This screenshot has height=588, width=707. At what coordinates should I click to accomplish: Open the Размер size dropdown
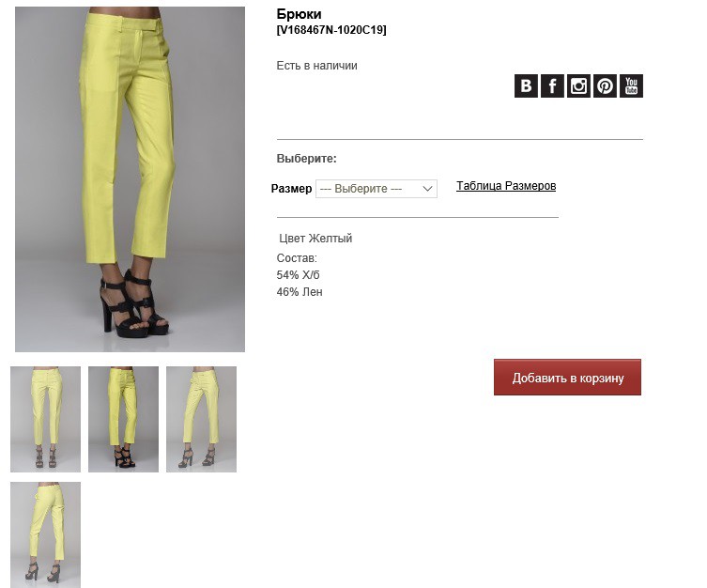377,189
